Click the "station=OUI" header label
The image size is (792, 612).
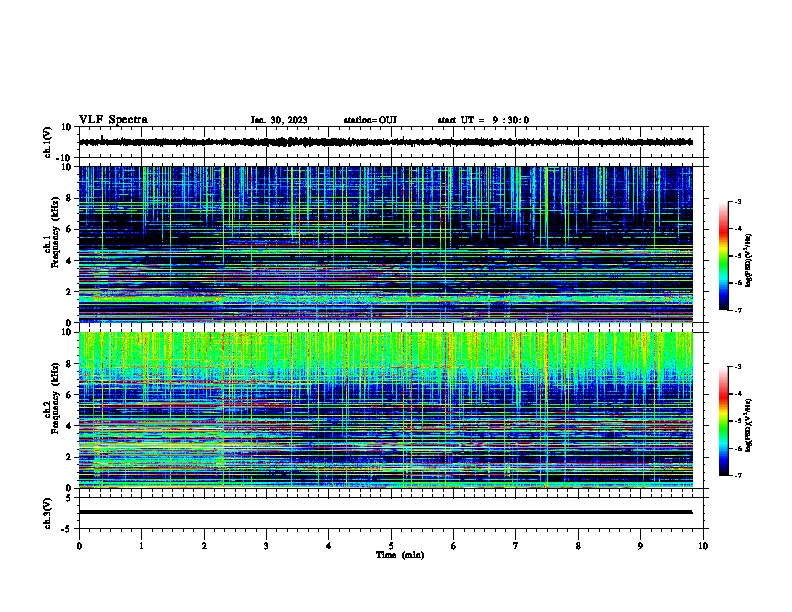click(x=370, y=120)
